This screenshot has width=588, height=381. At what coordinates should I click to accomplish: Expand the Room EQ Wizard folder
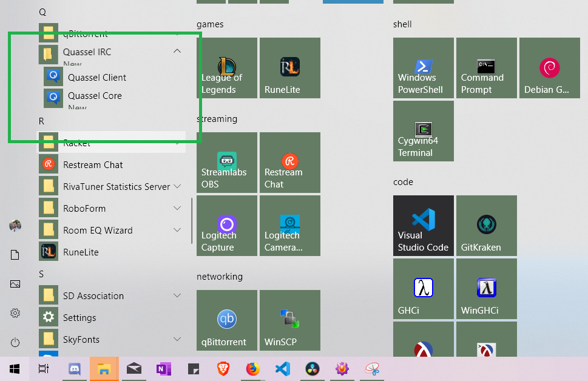coord(112,231)
